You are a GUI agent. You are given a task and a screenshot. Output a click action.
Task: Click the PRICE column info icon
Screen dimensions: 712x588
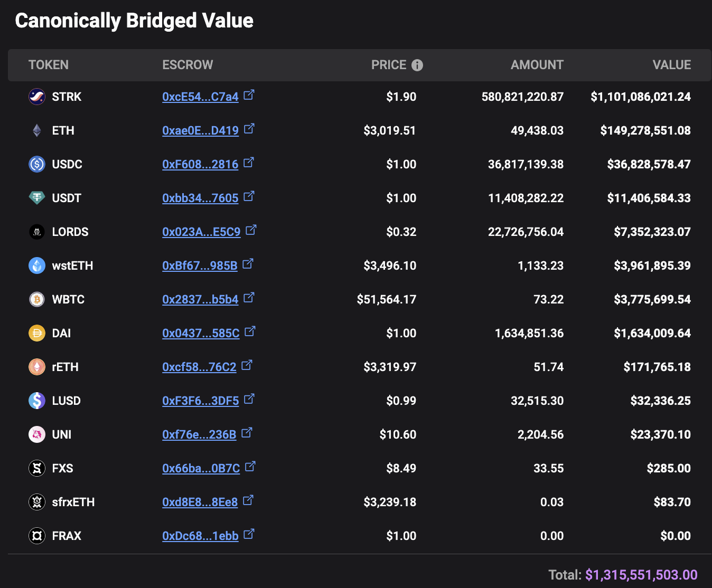(417, 65)
